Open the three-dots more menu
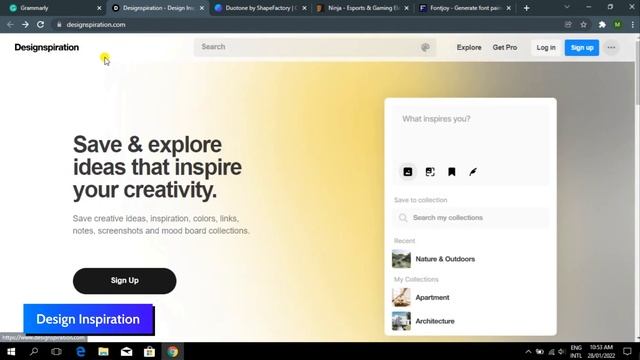This screenshot has height=360, width=640. (x=611, y=47)
